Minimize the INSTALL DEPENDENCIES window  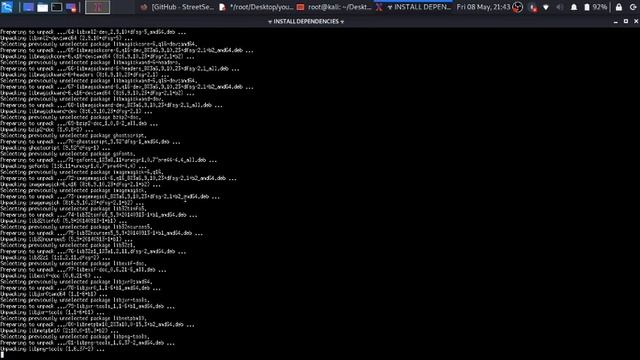tap(616, 22)
